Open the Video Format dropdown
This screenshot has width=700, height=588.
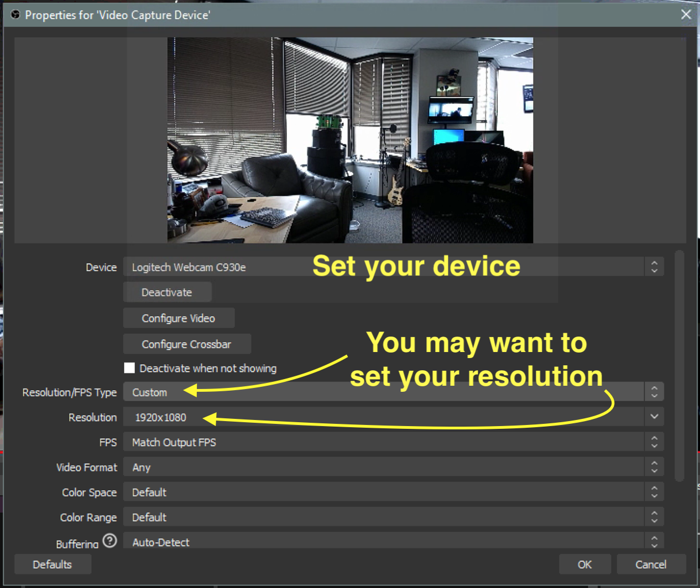[x=393, y=468]
